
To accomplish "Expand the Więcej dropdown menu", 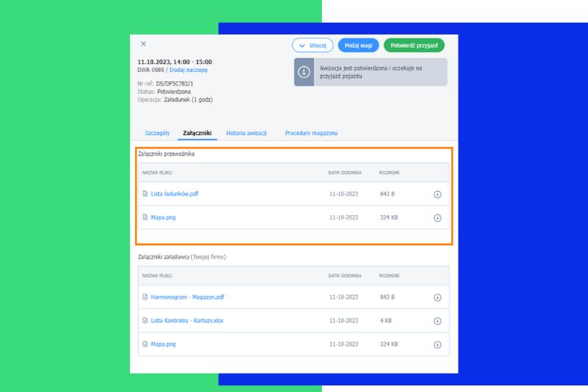I will 312,46.
